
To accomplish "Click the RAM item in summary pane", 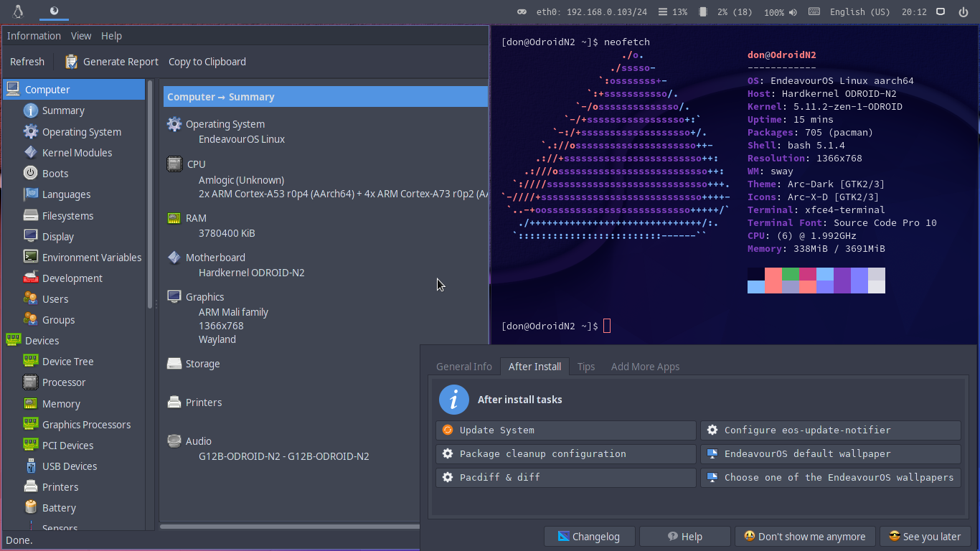I will (x=196, y=218).
